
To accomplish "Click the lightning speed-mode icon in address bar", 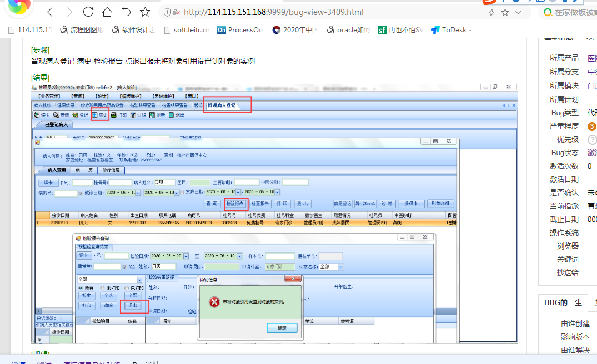I will [491, 13].
